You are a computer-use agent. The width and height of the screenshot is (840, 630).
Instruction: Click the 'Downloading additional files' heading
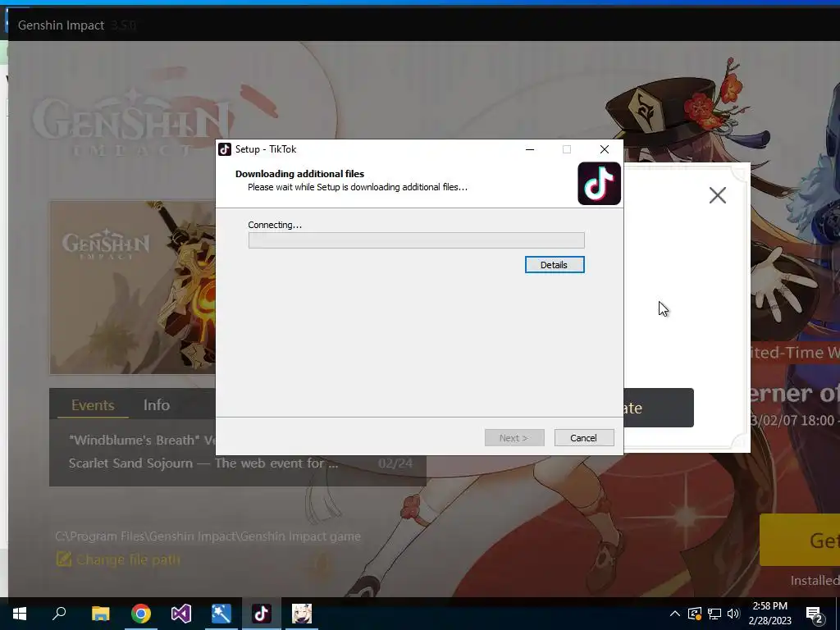pyautogui.click(x=299, y=174)
